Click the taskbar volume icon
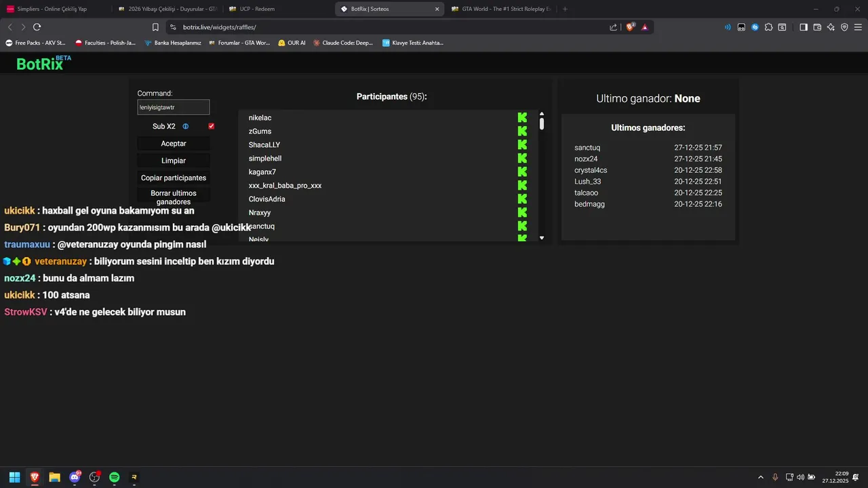Screen dimensions: 868x488 pyautogui.click(x=801, y=477)
